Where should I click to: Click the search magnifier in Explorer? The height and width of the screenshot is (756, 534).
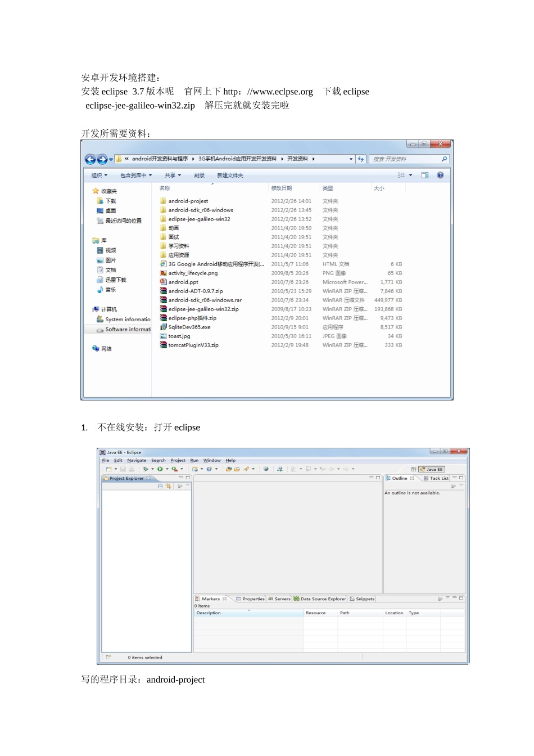(444, 159)
